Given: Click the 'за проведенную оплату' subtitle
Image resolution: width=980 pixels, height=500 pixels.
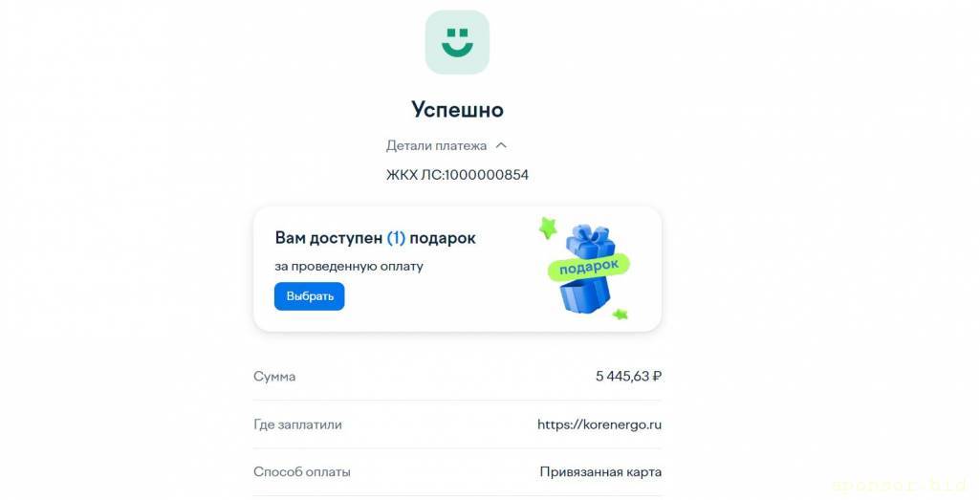Looking at the screenshot, I should point(349,266).
